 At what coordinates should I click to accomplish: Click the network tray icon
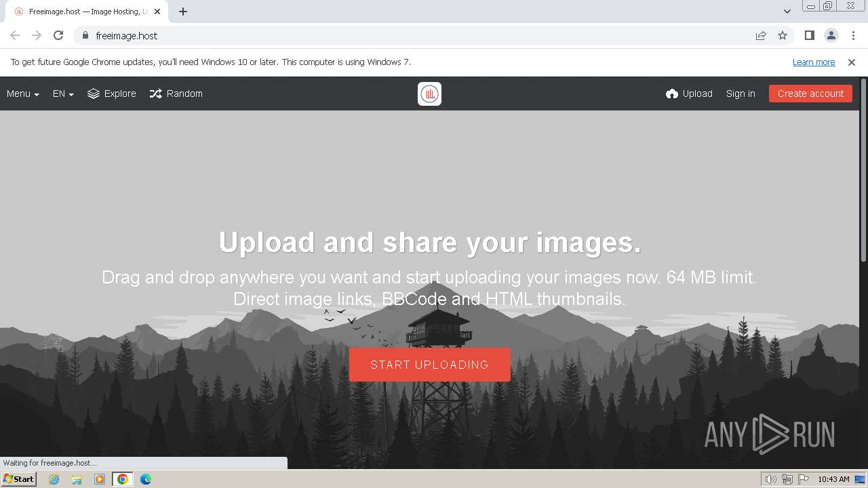click(787, 479)
